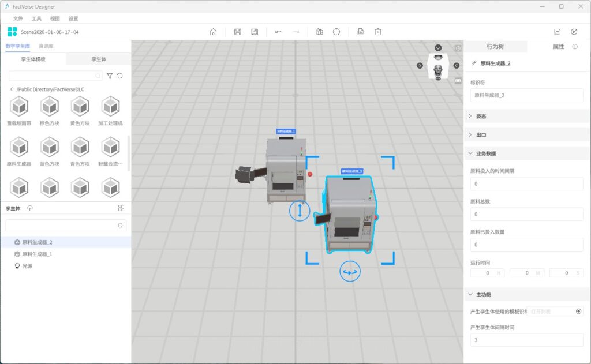
Task: Click the Home icon in the toolbar
Action: point(213,32)
